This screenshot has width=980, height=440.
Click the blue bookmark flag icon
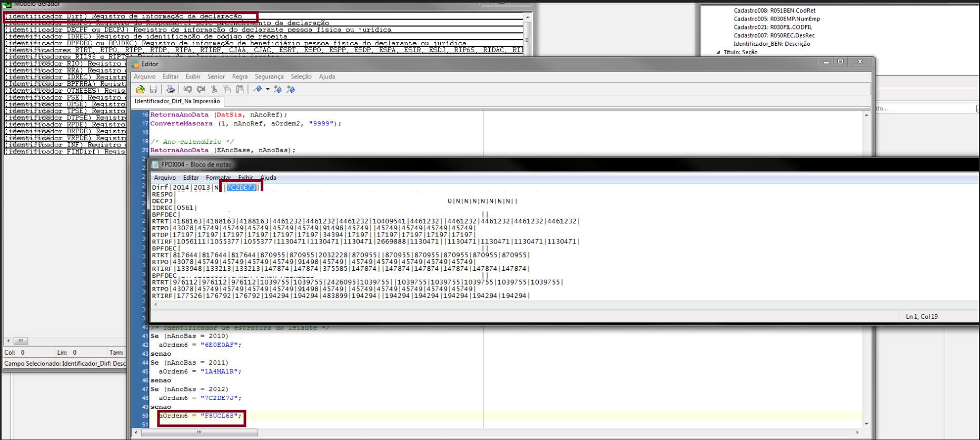coord(258,90)
